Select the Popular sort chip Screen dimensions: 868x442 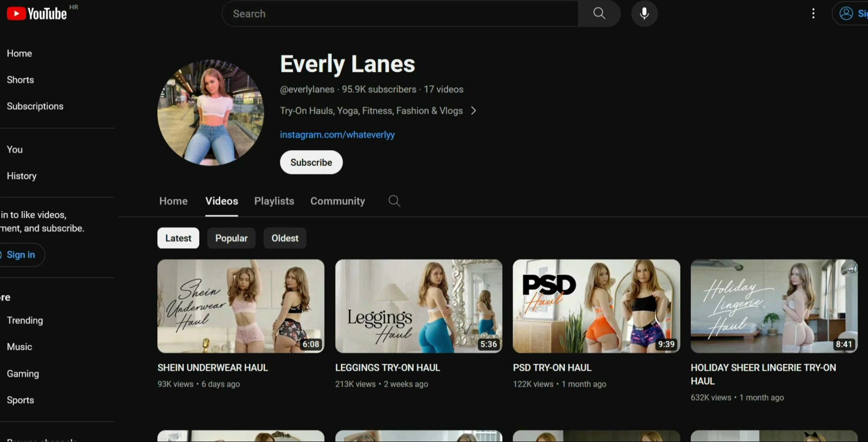coord(231,238)
